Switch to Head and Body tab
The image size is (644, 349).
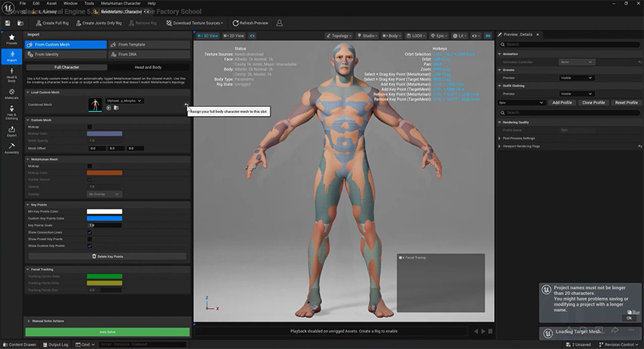(148, 67)
